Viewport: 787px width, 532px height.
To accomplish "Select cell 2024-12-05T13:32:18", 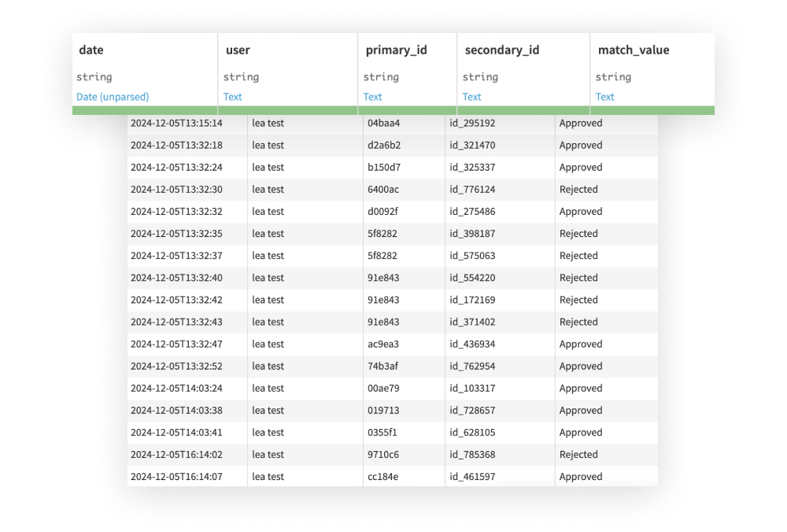I will click(x=176, y=146).
